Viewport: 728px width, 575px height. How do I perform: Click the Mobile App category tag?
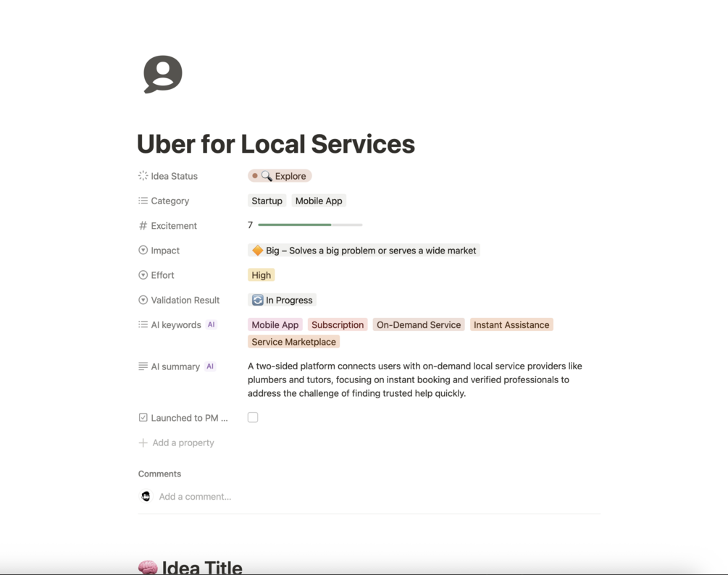coord(319,201)
